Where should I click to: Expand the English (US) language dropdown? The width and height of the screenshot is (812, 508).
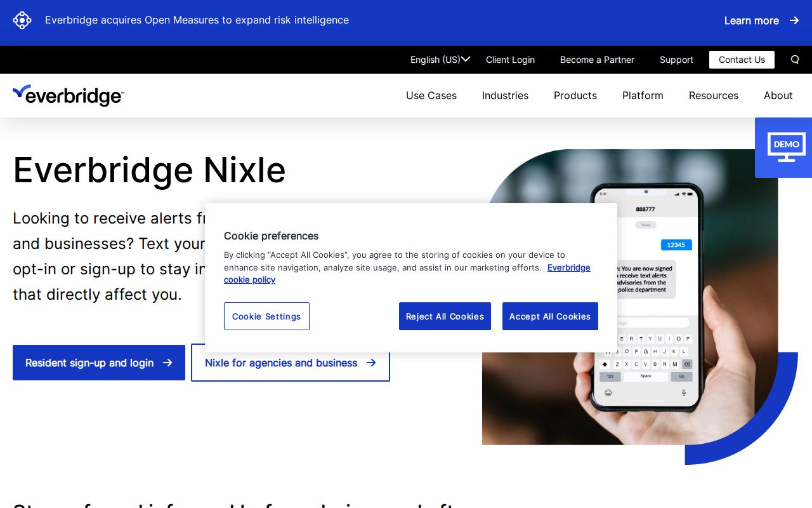(x=440, y=60)
